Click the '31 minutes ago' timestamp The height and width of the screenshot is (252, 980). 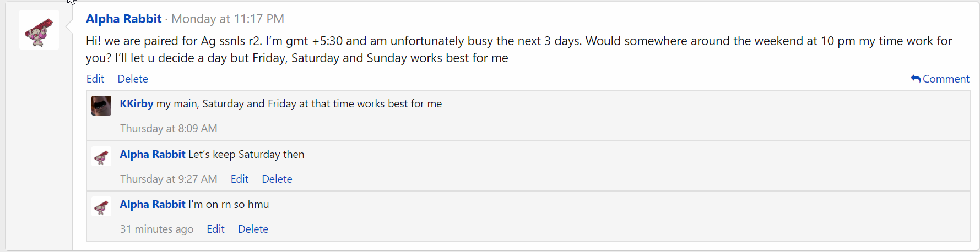(x=157, y=229)
